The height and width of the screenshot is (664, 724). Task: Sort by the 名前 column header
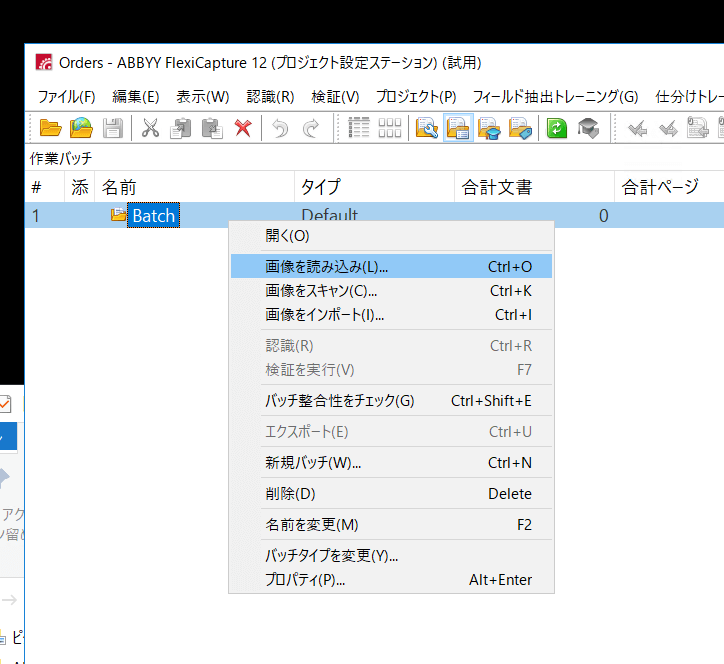195,187
